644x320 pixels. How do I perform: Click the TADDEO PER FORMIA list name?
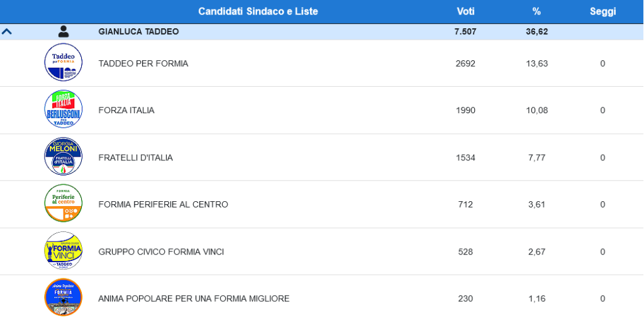pyautogui.click(x=143, y=63)
